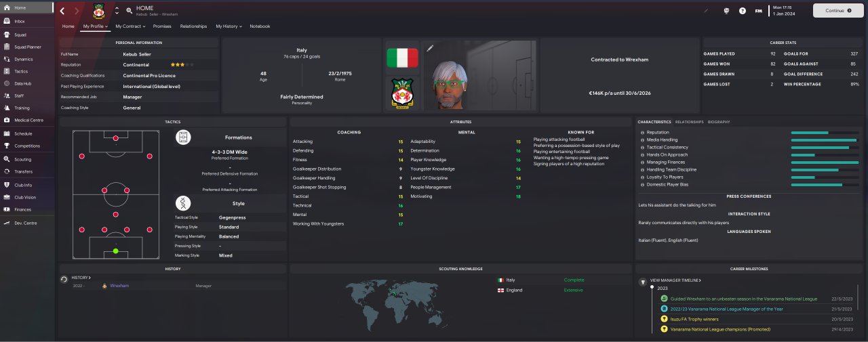Open the help question mark icon

click(743, 11)
